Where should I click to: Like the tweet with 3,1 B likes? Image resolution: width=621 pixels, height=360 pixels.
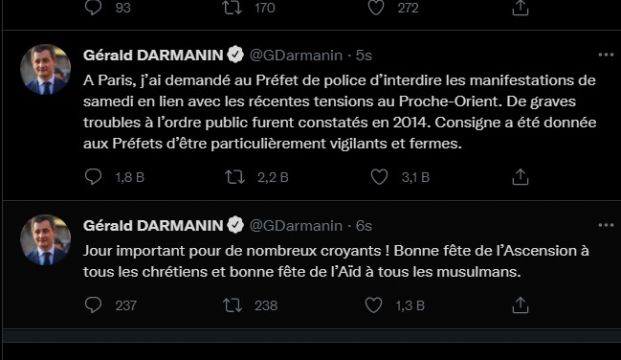[x=379, y=177]
